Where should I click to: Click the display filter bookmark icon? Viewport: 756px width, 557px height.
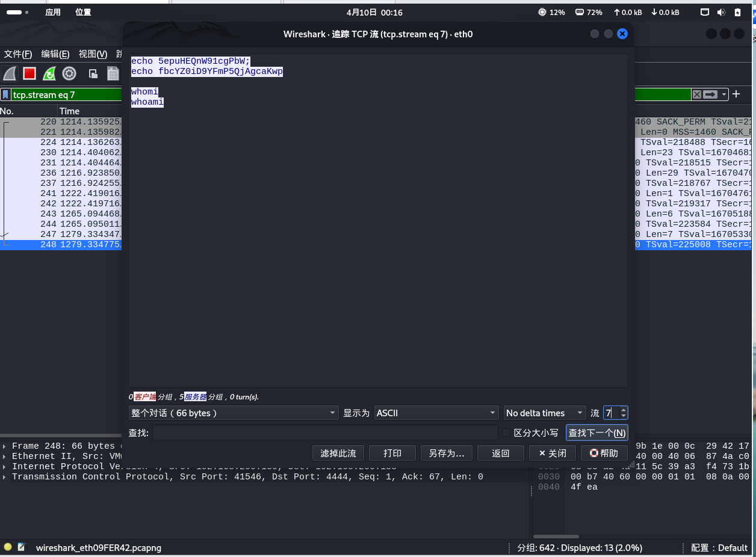click(x=5, y=94)
